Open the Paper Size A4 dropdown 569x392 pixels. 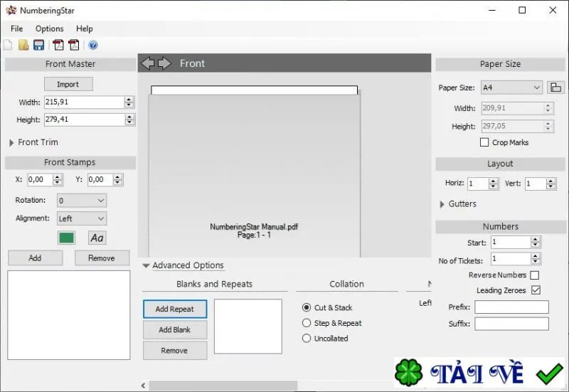coord(511,88)
